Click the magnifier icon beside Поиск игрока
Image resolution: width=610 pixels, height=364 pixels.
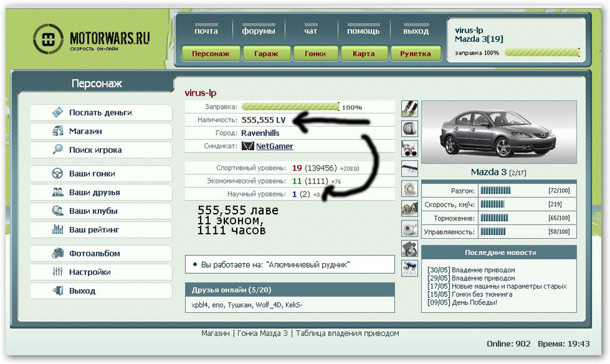[x=58, y=150]
